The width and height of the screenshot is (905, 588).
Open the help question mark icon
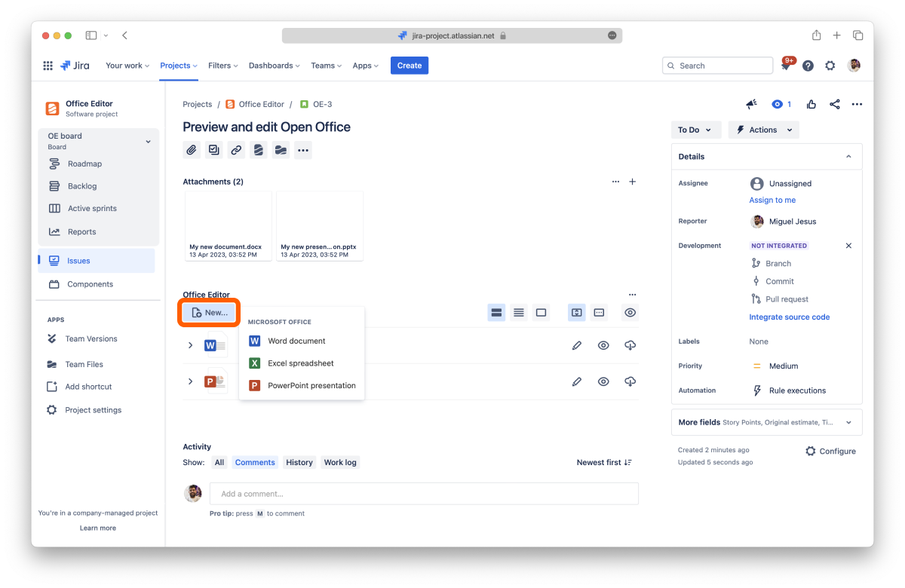808,66
